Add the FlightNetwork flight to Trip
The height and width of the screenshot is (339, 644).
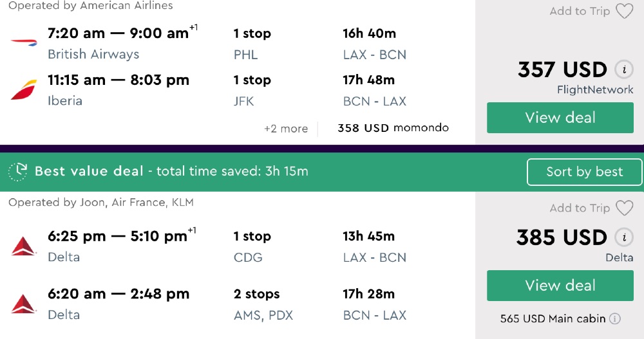tap(580, 12)
